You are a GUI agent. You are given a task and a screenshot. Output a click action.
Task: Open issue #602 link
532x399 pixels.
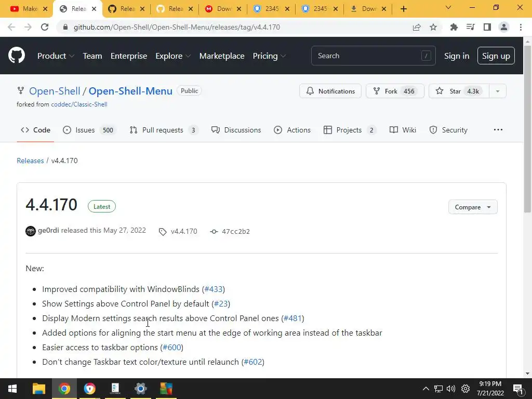253,362
